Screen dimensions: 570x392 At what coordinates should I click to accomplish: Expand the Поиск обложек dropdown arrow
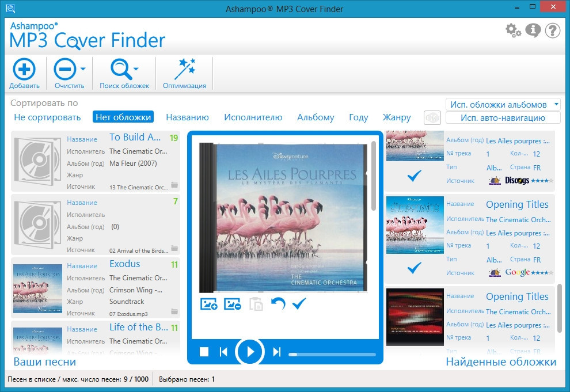coord(136,68)
